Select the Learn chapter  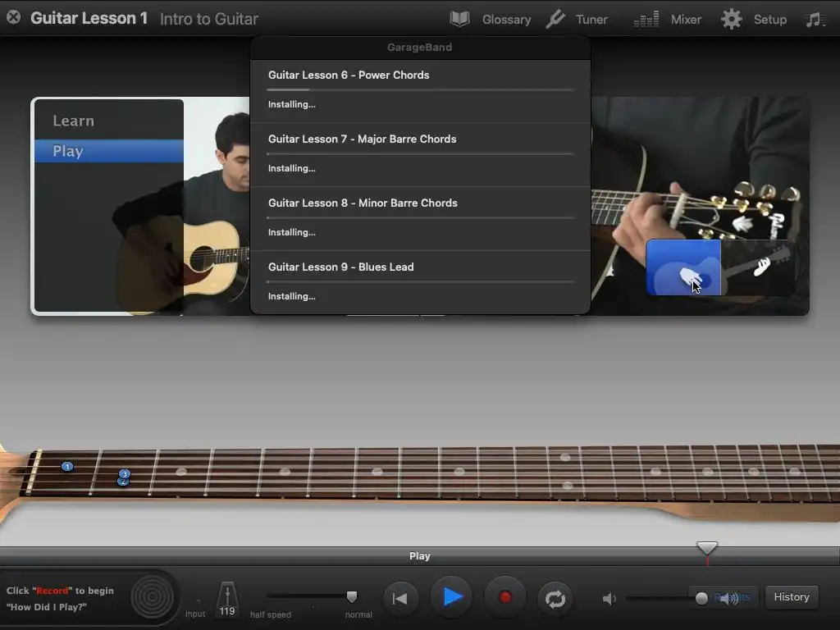point(109,121)
